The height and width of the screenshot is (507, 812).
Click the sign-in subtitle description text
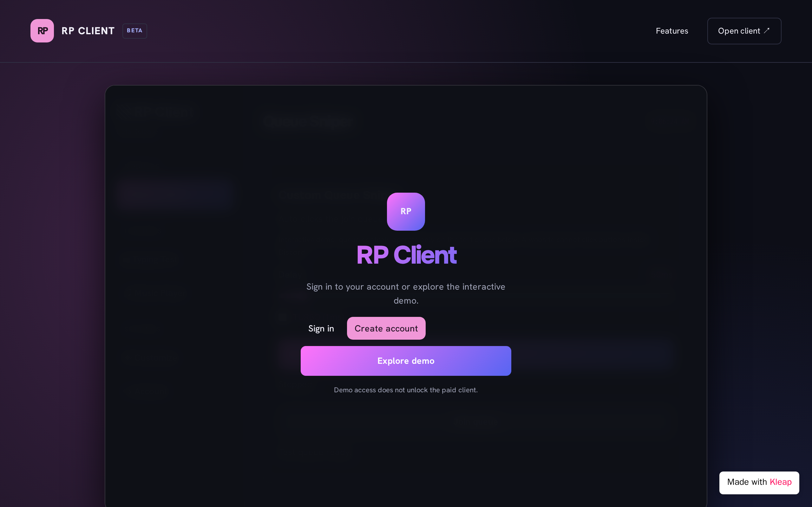tap(406, 293)
